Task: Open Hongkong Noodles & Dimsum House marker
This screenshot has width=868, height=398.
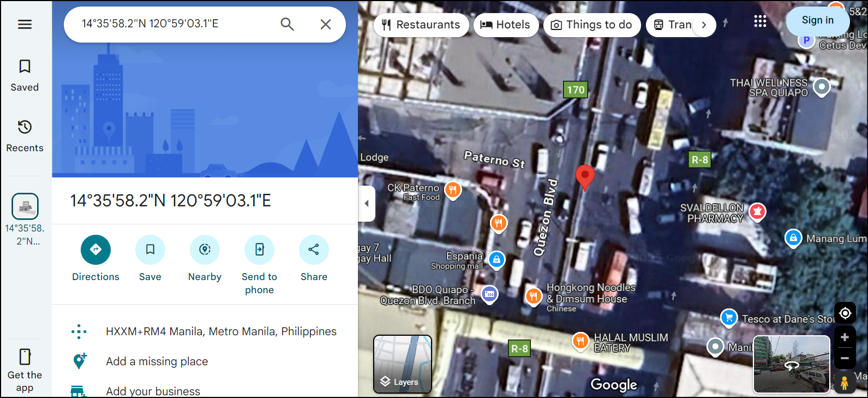Action: (534, 296)
